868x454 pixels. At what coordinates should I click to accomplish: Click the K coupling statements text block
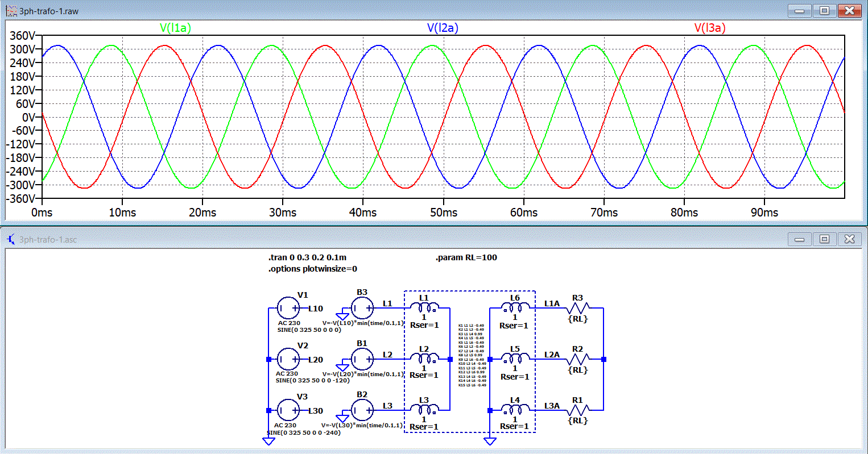click(x=472, y=356)
